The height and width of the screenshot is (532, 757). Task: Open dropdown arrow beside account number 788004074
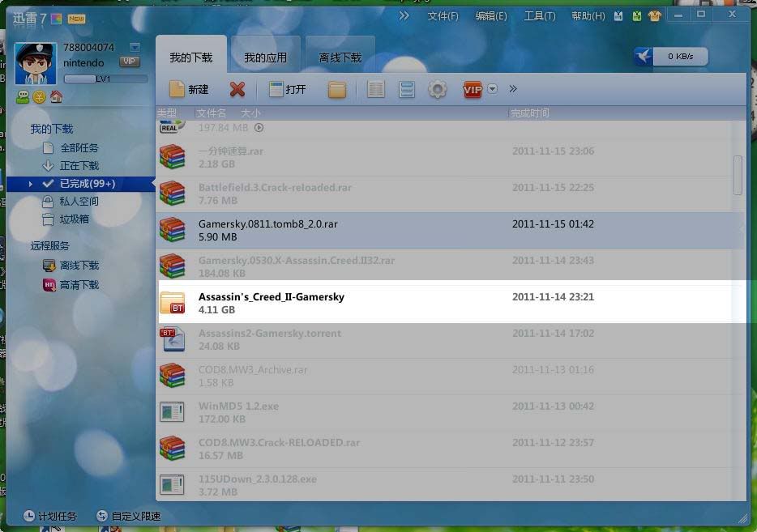135,48
